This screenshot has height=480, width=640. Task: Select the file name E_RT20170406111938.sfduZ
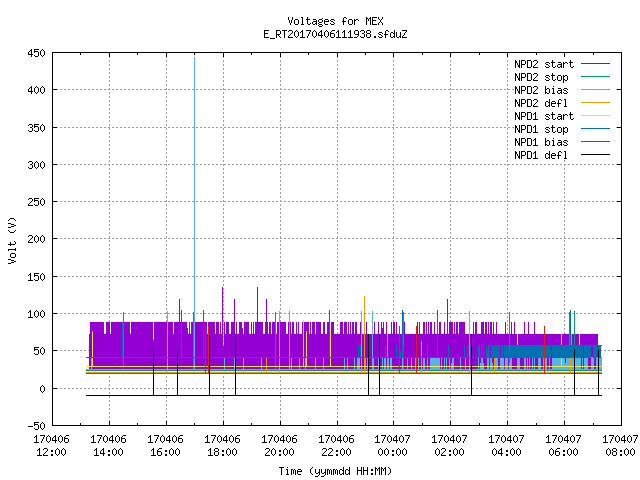pyautogui.click(x=335, y=34)
